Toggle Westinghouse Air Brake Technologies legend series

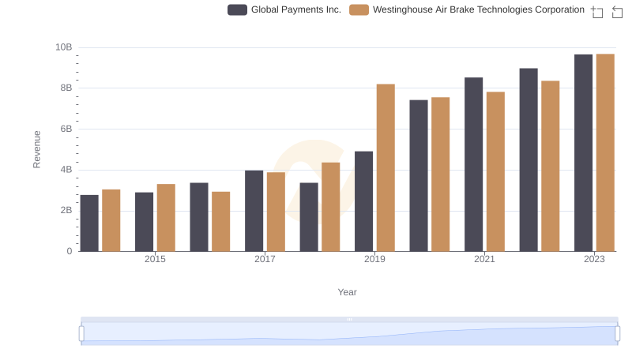pyautogui.click(x=359, y=9)
